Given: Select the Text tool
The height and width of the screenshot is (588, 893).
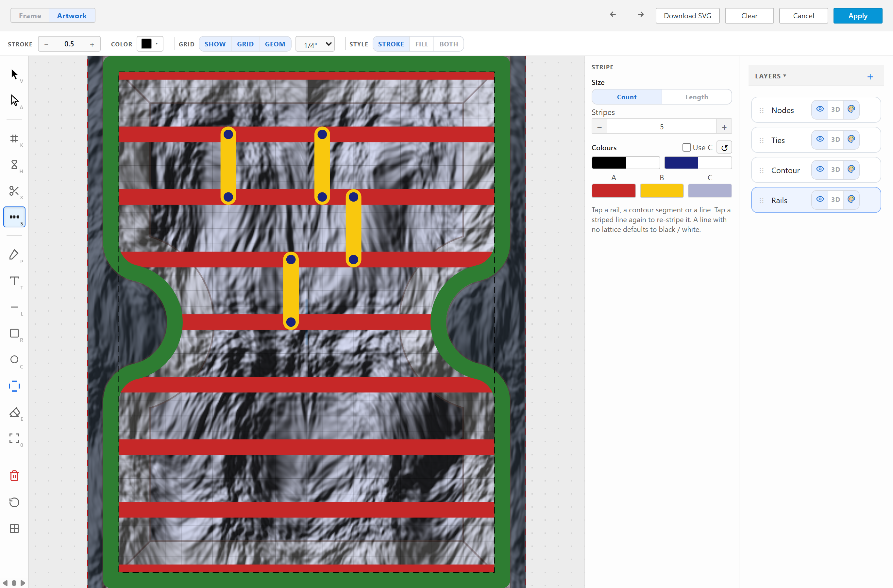Looking at the screenshot, I should pyautogui.click(x=14, y=281).
